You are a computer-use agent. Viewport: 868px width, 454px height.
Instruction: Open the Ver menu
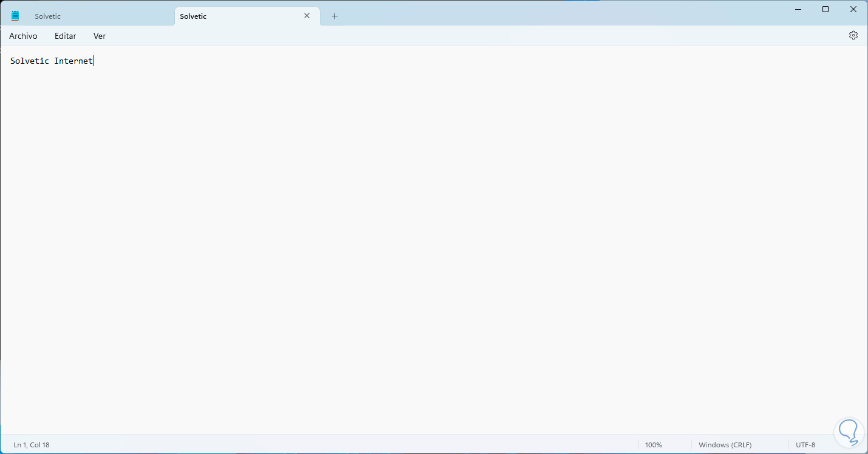coord(99,36)
